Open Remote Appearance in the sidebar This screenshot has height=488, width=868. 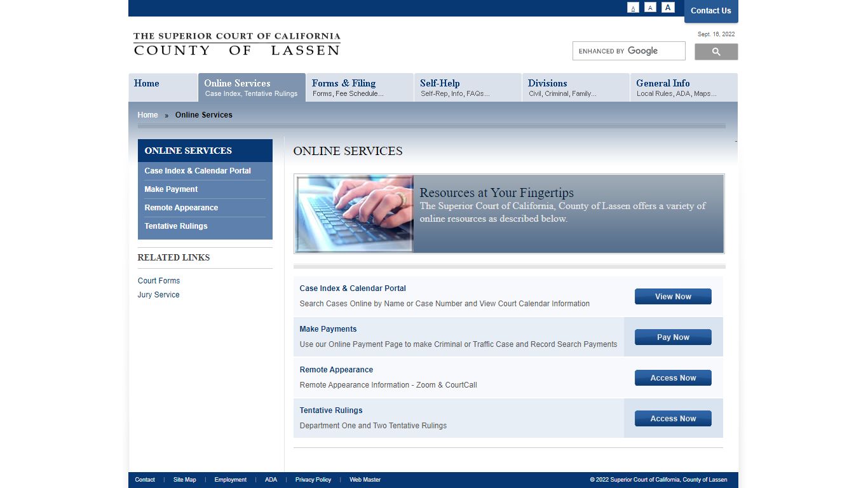[x=181, y=208]
